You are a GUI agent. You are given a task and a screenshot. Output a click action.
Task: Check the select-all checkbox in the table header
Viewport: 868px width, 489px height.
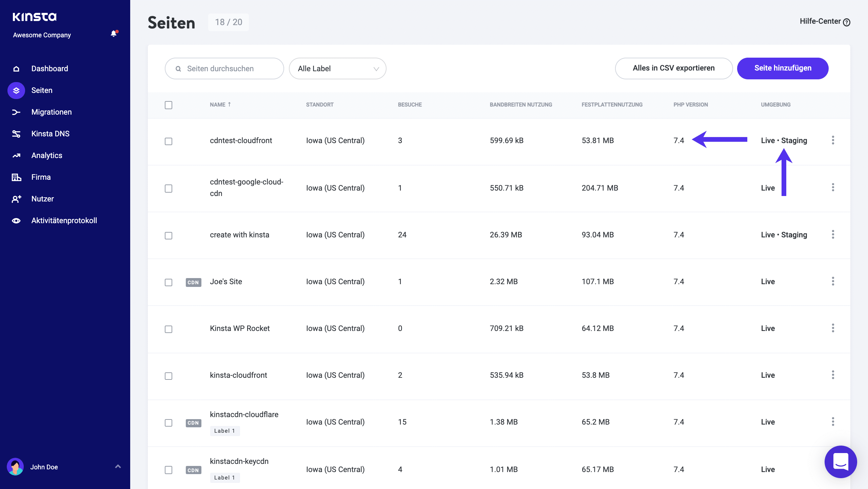point(169,105)
